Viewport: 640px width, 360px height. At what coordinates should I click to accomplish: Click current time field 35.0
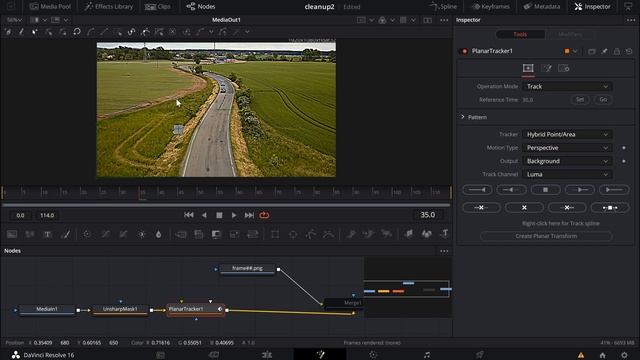pyautogui.click(x=428, y=215)
